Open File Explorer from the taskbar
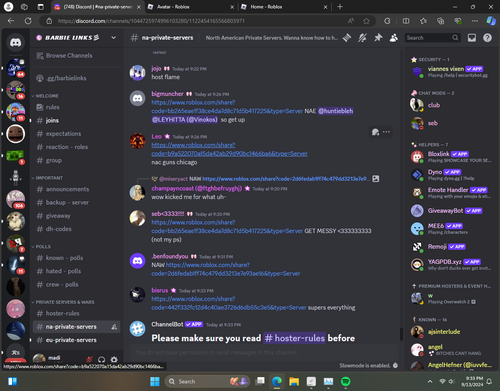 pyautogui.click(x=294, y=381)
